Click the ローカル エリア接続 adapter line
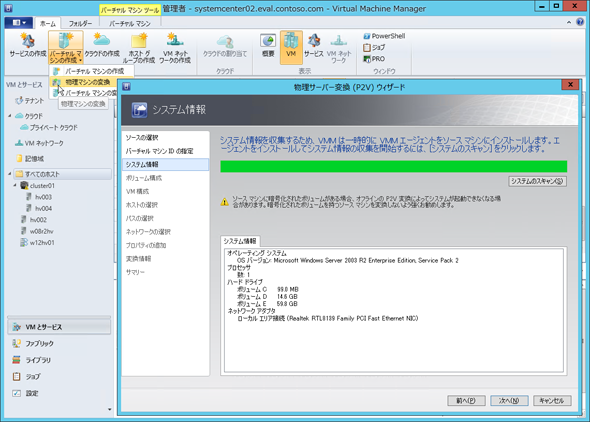 point(327,318)
